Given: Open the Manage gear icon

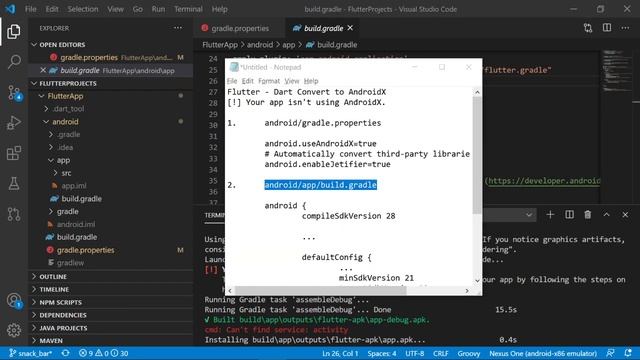Looking at the screenshot, I should [x=13, y=330].
